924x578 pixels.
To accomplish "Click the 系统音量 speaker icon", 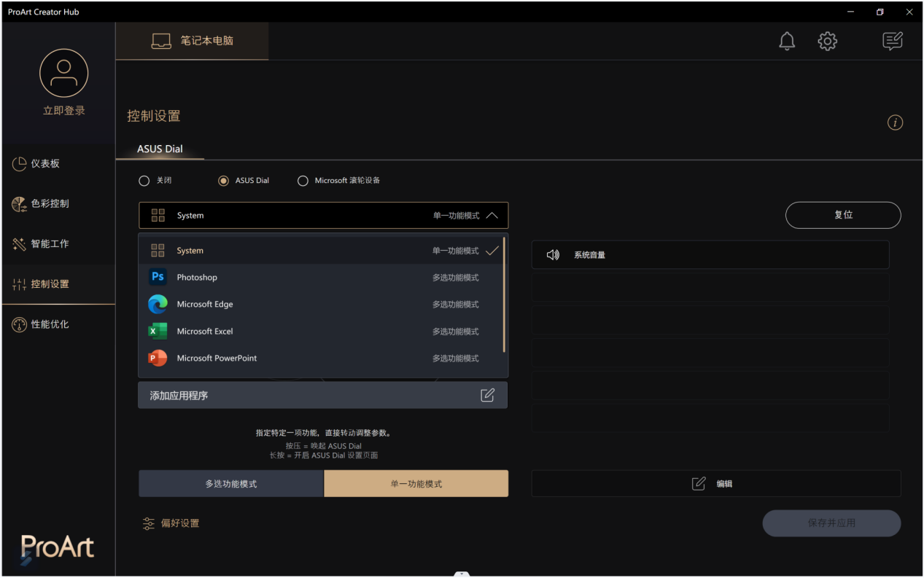I will pyautogui.click(x=553, y=255).
